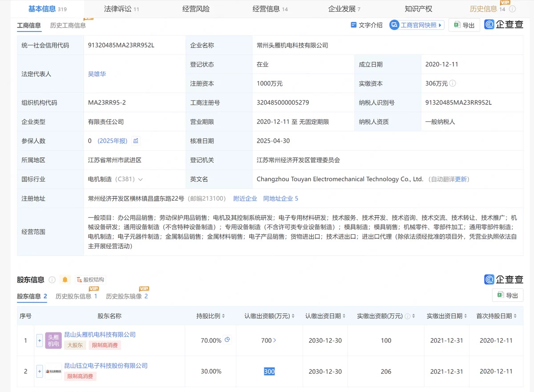Open 附近企业 link
The image size is (534, 392).
coord(245,199)
